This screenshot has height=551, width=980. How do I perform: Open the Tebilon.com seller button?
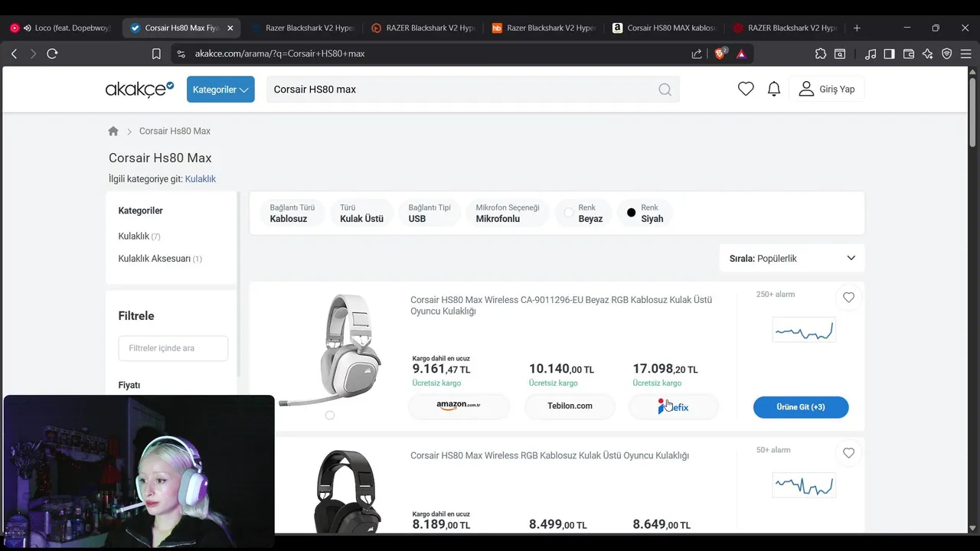[570, 406]
